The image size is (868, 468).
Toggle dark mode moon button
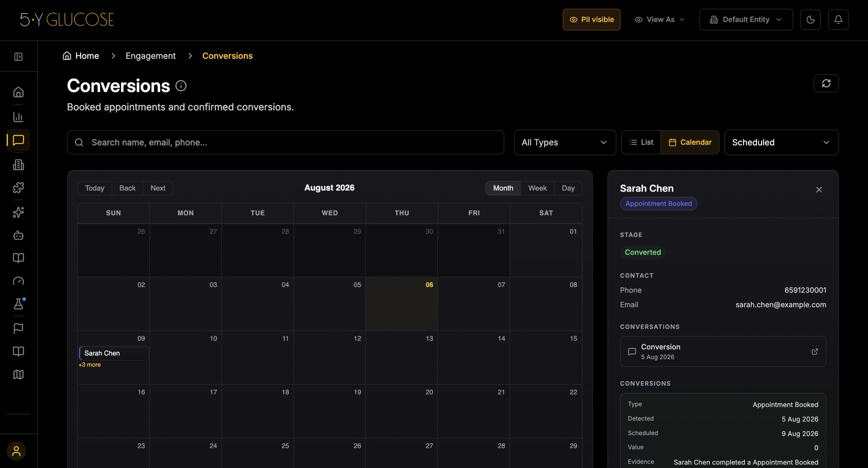tap(810, 19)
